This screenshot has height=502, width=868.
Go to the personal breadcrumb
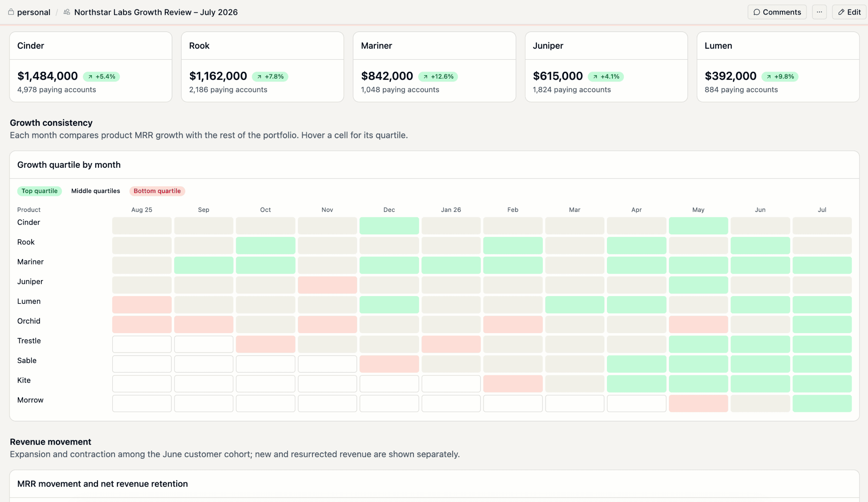tap(33, 12)
